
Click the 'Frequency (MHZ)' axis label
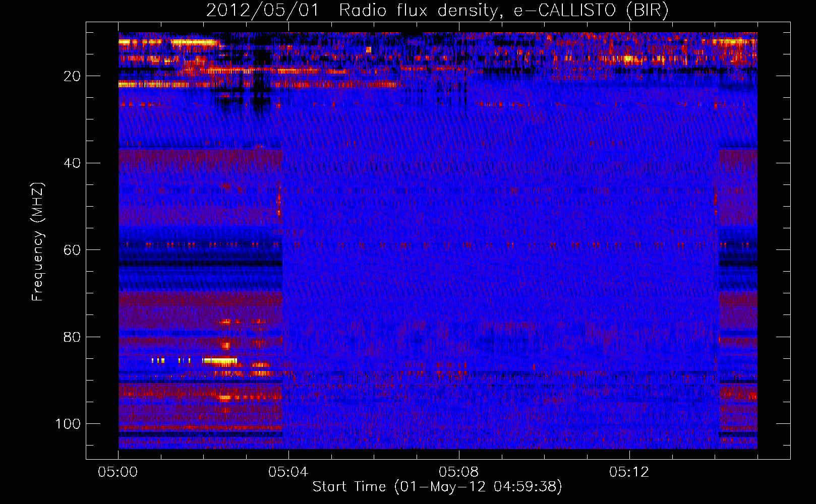pyautogui.click(x=38, y=241)
